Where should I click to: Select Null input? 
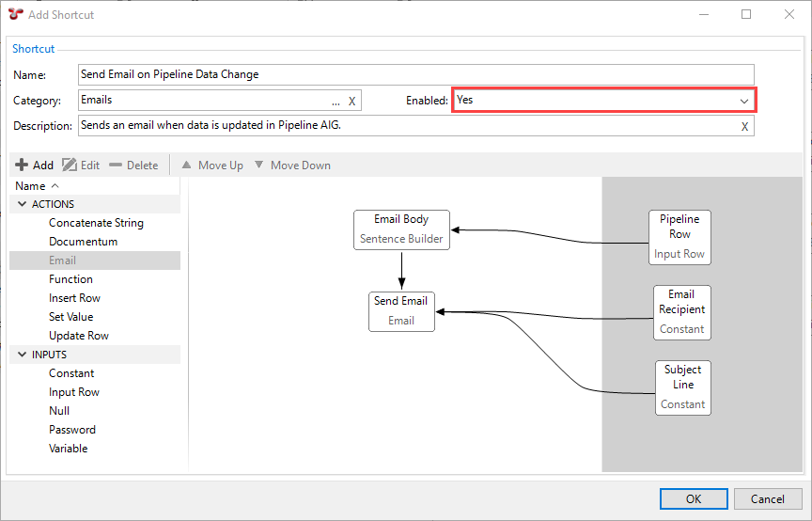[59, 411]
